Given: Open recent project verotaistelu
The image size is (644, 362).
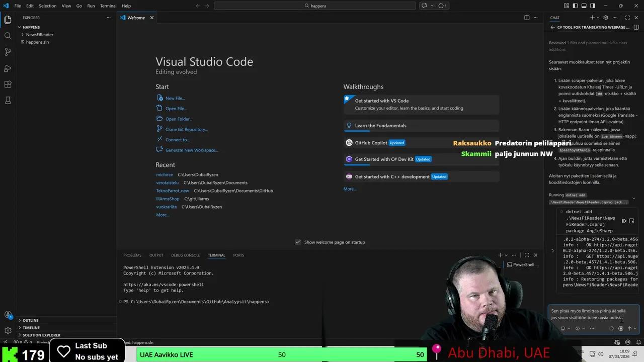Looking at the screenshot, I should click(168, 183).
